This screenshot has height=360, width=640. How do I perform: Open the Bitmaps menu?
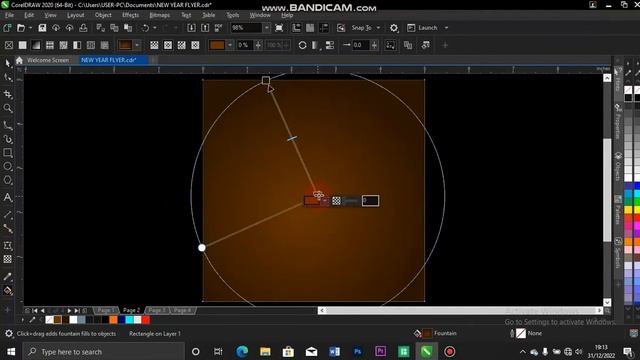pyautogui.click(x=160, y=15)
